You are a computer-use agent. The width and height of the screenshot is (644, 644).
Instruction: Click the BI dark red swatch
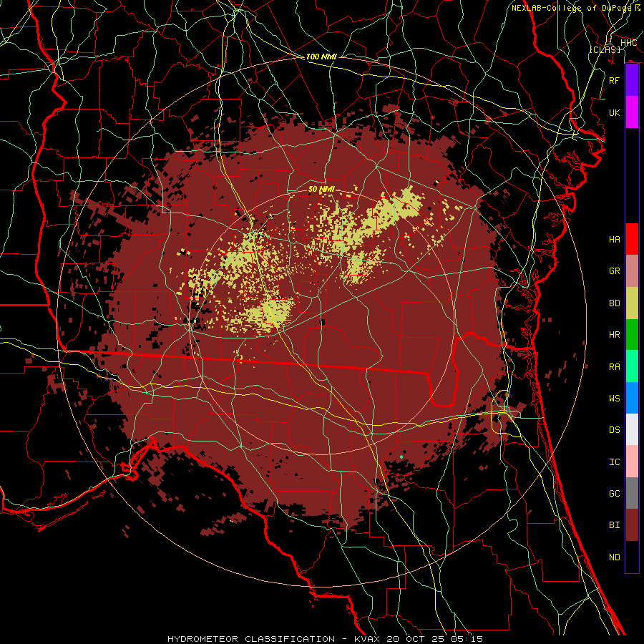click(632, 525)
